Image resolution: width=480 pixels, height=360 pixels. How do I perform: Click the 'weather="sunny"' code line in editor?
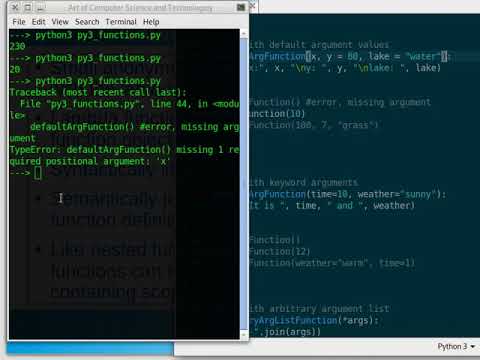click(x=347, y=194)
